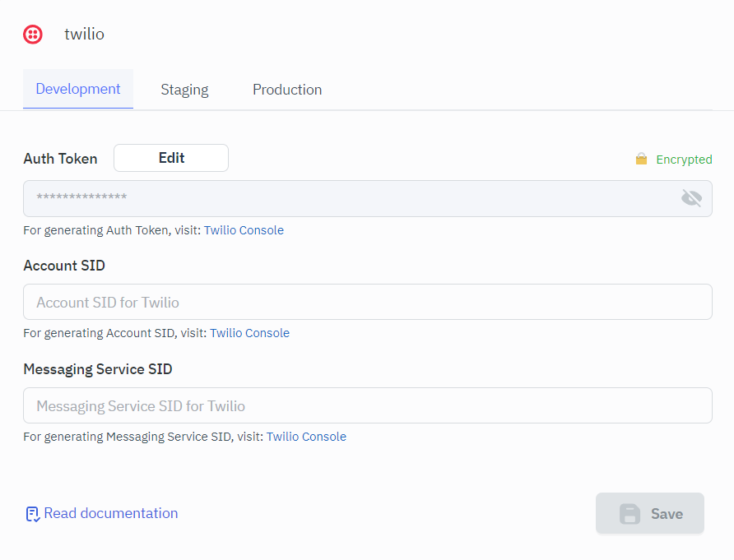Switch to the Development tab
Image resolution: width=734 pixels, height=560 pixels.
(78, 90)
